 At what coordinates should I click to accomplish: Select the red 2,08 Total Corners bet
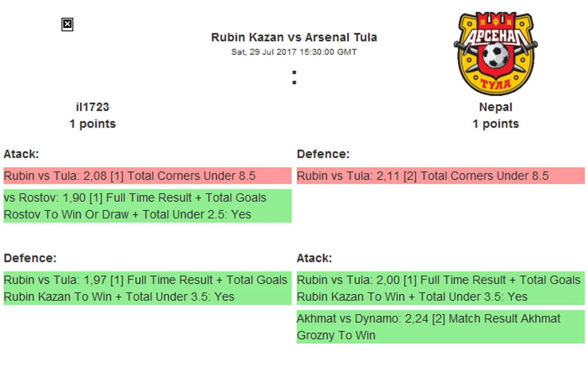pos(147,176)
